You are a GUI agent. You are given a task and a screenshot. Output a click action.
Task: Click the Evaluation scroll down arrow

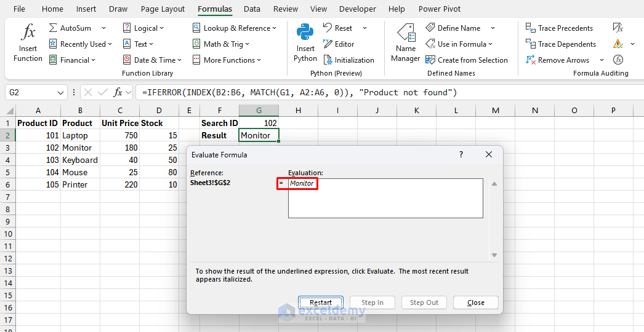point(494,255)
